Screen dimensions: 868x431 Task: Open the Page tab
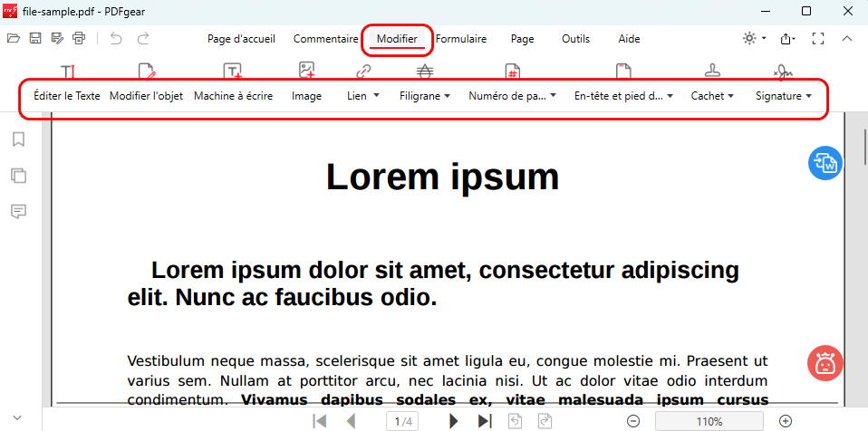pyautogui.click(x=523, y=39)
